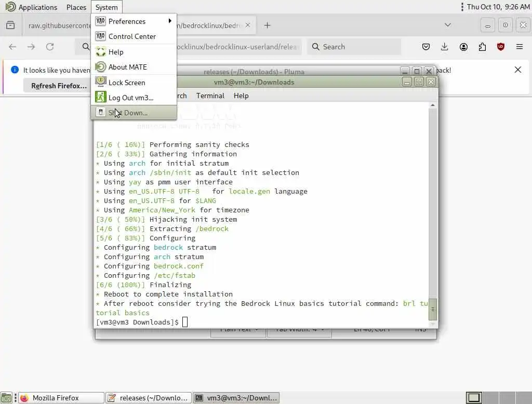
Task: Switch to Pluma releases in taskbar
Action: tap(149, 398)
